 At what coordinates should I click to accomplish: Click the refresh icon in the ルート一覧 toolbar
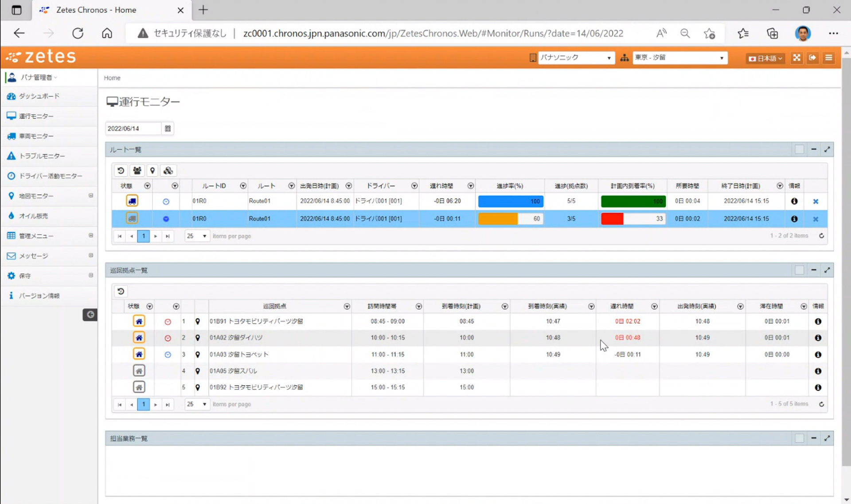[x=121, y=171]
